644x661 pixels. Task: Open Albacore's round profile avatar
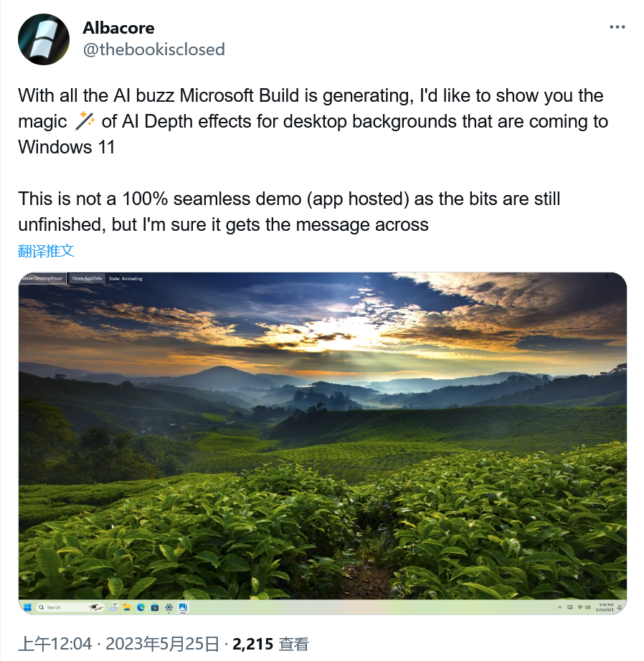coord(44,39)
